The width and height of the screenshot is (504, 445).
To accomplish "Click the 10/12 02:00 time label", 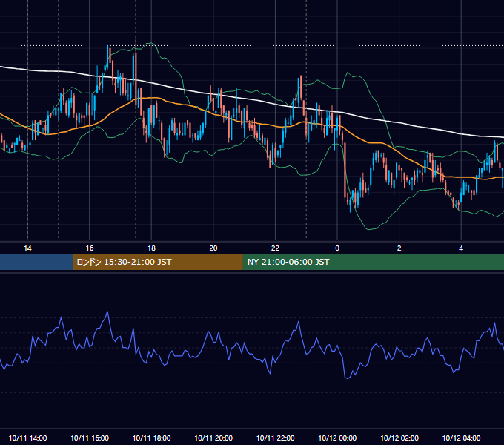I will point(399,438).
